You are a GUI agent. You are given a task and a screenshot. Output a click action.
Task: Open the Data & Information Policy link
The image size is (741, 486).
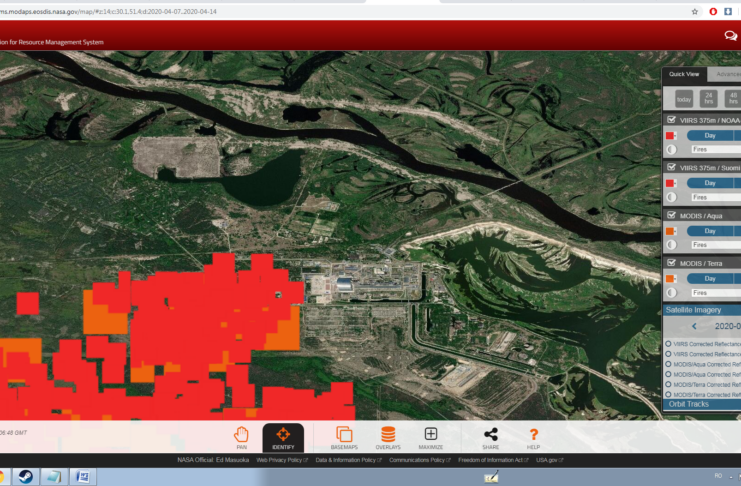(348, 460)
